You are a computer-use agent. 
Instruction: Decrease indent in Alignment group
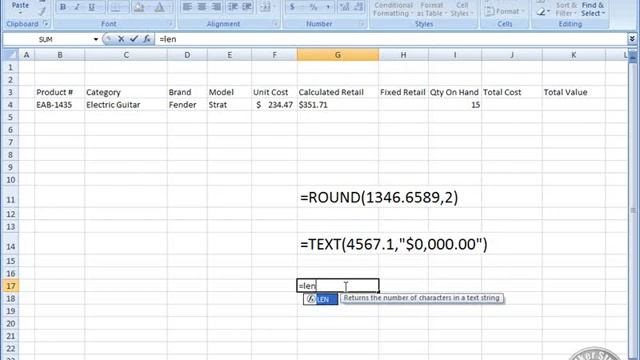click(233, 7)
